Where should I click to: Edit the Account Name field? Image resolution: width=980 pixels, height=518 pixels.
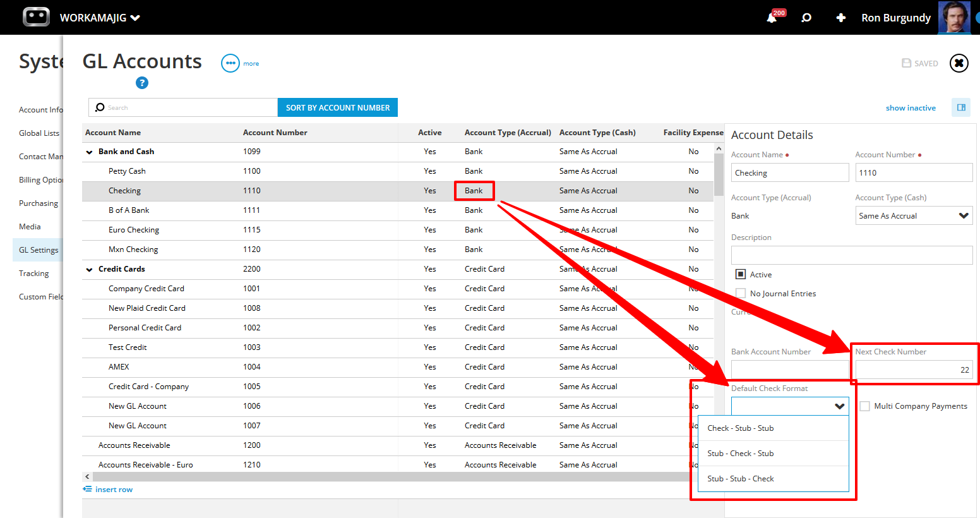[x=790, y=172]
